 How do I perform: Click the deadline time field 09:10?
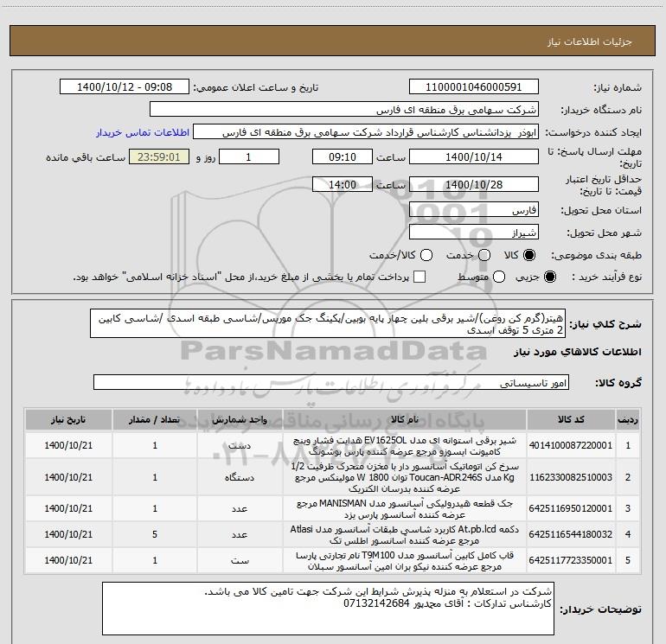343,157
